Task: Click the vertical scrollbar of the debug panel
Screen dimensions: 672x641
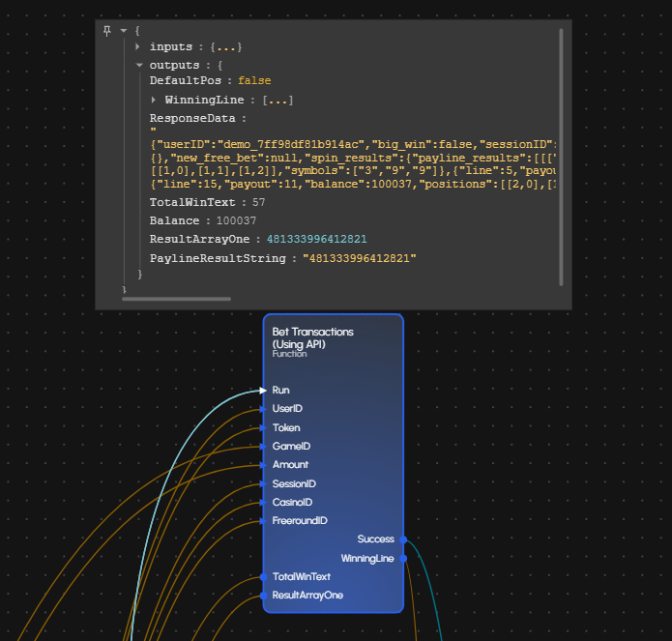Action: (561, 157)
